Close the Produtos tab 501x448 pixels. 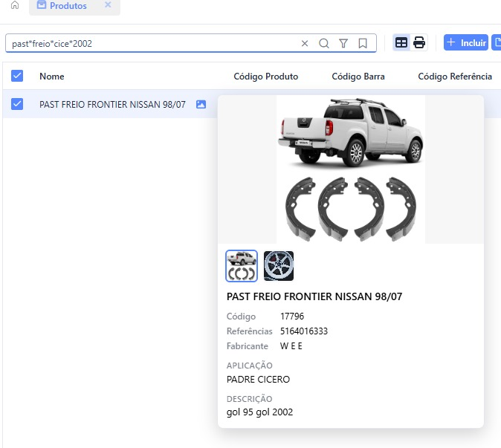tap(108, 4)
